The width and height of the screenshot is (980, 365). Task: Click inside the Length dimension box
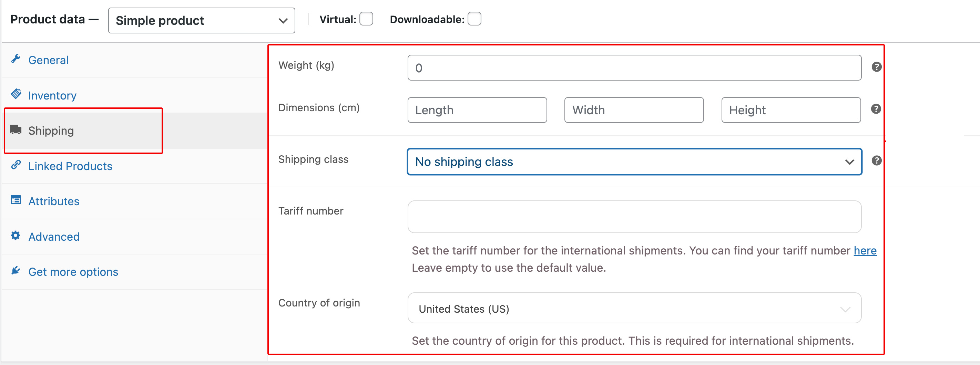point(477,110)
